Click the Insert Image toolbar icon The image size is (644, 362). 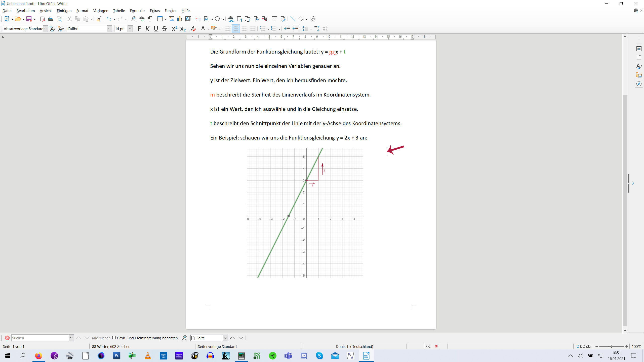point(172,19)
